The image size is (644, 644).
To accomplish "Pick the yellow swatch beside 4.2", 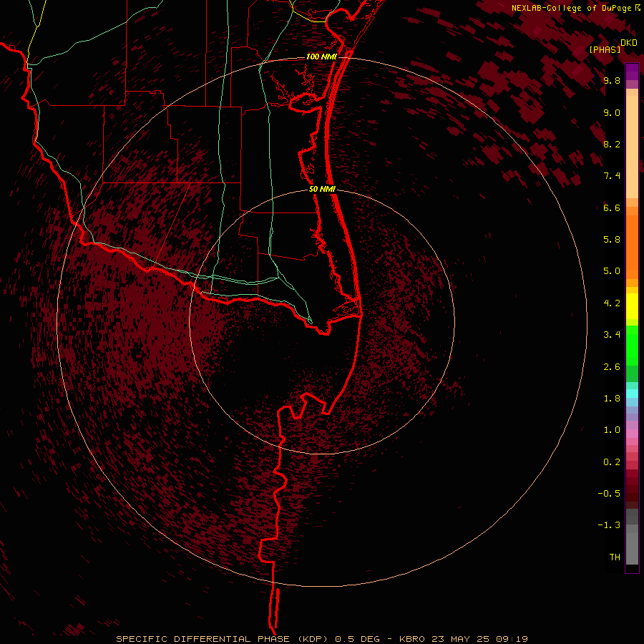I will [632, 306].
